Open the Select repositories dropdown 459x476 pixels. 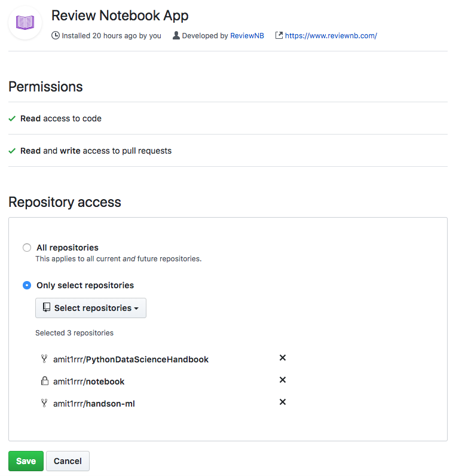click(x=91, y=308)
